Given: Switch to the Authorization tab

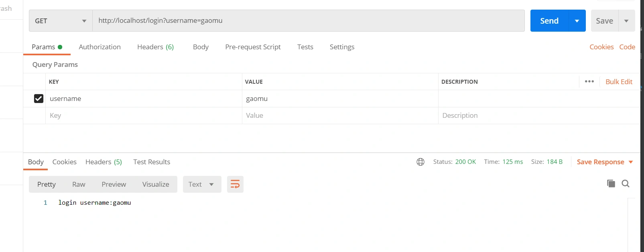Looking at the screenshot, I should click(x=100, y=47).
